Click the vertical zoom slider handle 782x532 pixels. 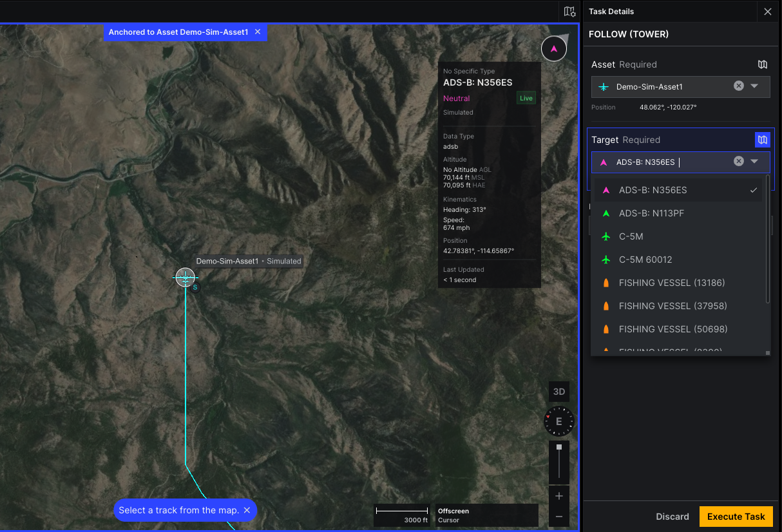point(559,447)
